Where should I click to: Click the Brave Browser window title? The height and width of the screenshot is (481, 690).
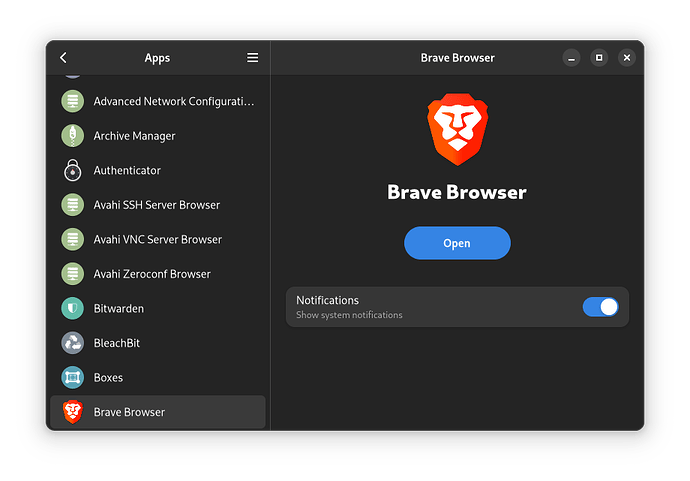[458, 58]
